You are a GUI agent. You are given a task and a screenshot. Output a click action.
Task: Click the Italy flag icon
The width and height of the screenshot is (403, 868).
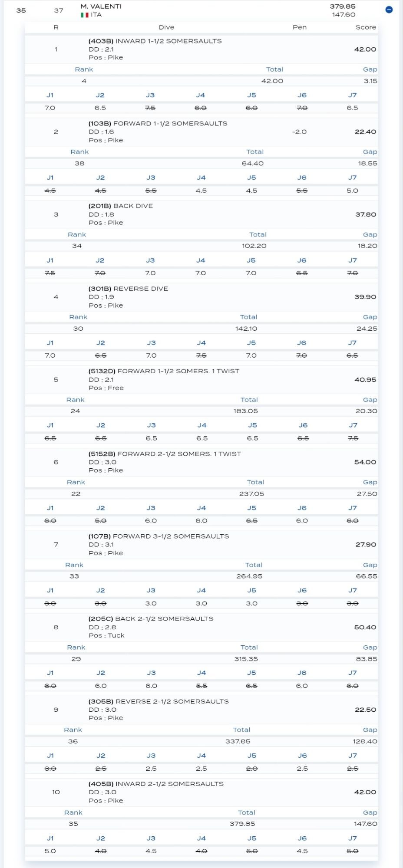(85, 15)
